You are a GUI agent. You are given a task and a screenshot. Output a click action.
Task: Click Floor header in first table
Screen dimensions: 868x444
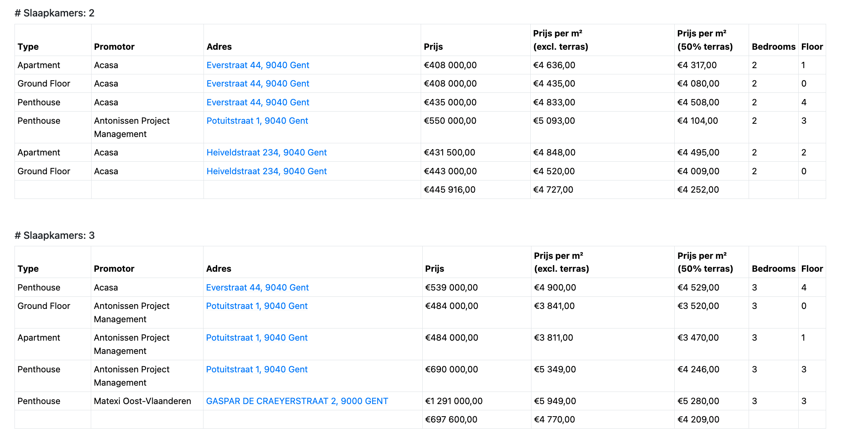(812, 47)
